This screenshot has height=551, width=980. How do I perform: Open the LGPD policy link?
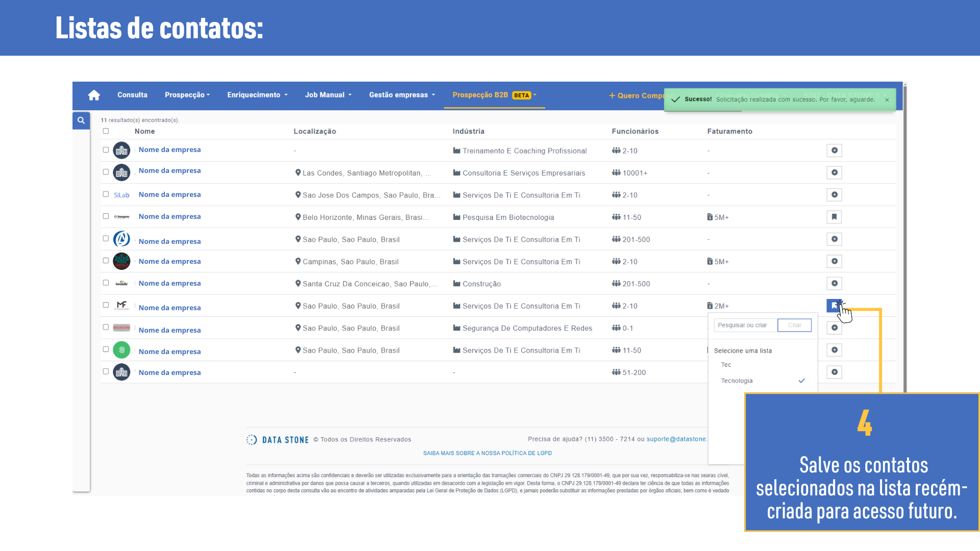tap(487, 453)
